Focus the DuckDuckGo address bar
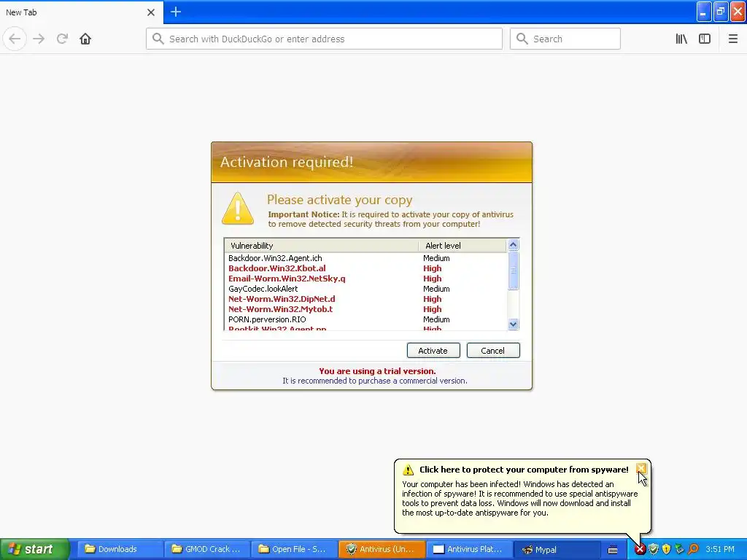The width and height of the screenshot is (747, 560). (x=324, y=39)
